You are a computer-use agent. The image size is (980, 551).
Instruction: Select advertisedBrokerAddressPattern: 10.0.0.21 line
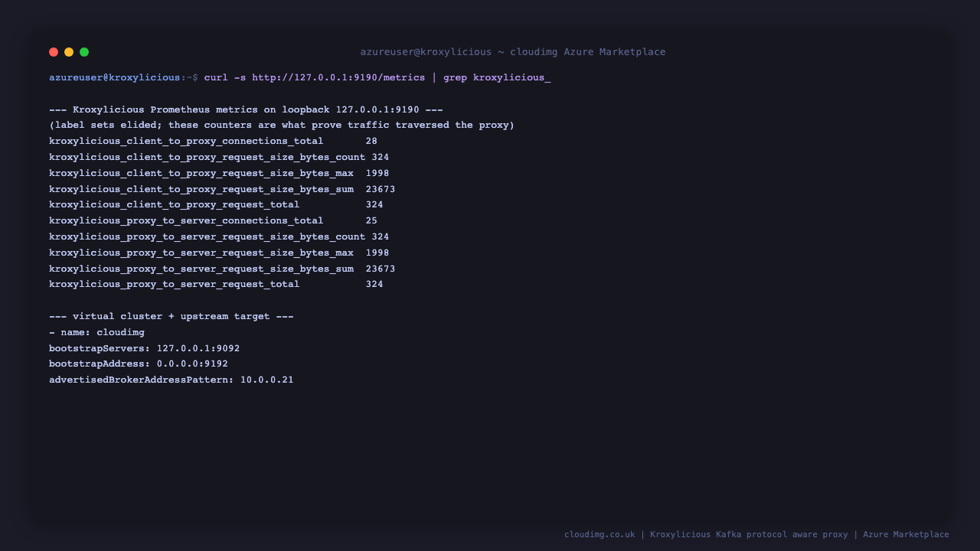point(171,380)
